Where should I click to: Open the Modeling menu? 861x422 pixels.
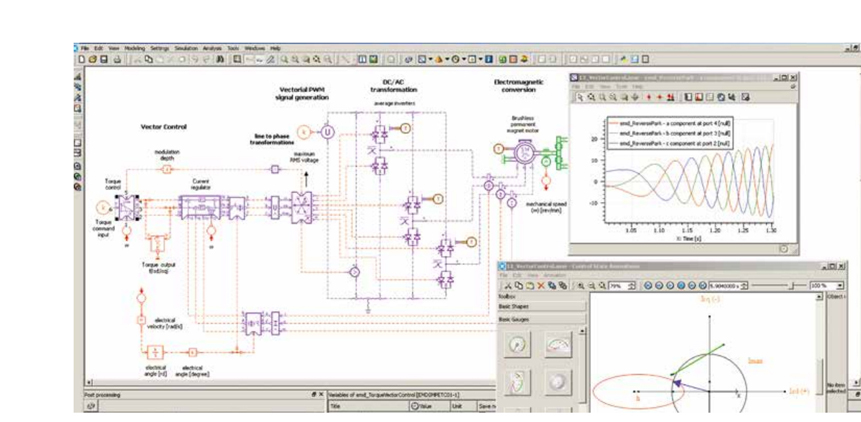point(134,48)
